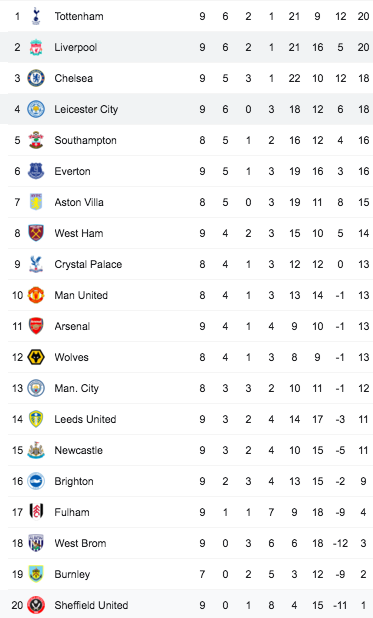Click the Liverpool club crest

tap(36, 47)
